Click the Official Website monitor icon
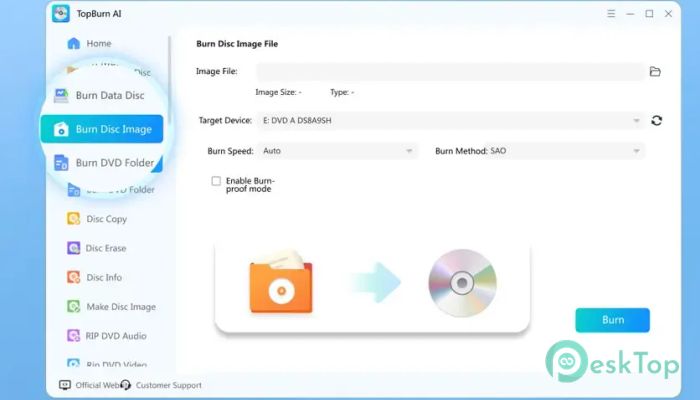The image size is (700, 400). [x=65, y=385]
